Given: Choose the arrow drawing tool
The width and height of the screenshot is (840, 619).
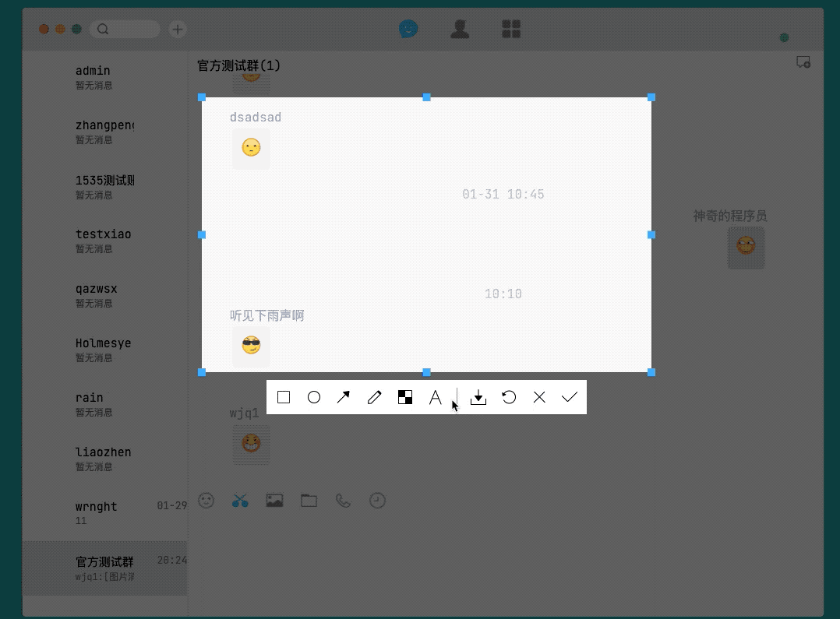Looking at the screenshot, I should [x=344, y=397].
